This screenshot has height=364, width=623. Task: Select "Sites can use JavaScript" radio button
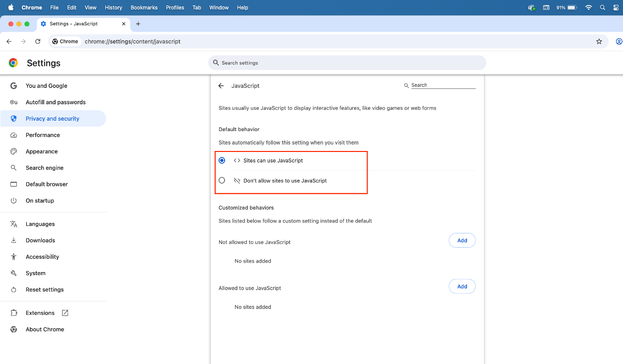[x=222, y=160]
